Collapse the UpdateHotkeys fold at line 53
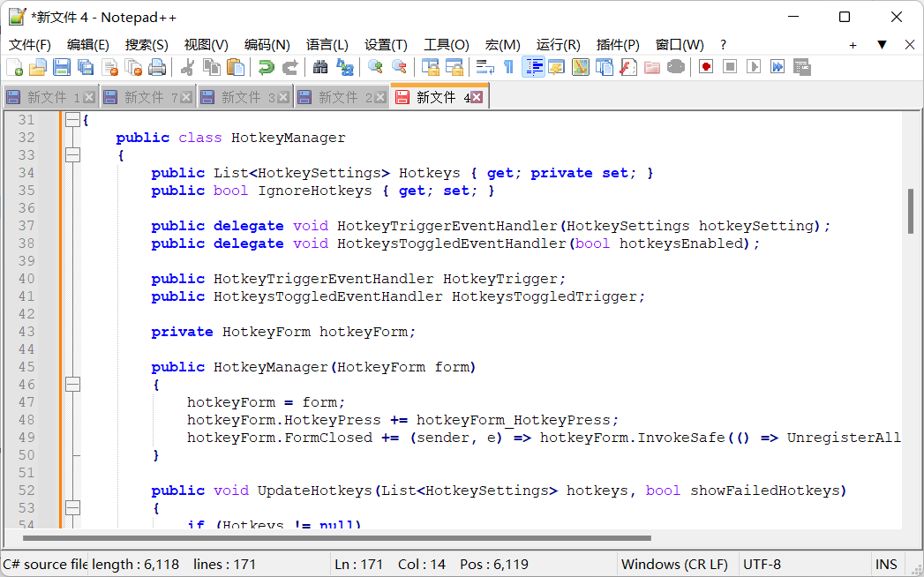The image size is (924, 577). tap(72, 508)
